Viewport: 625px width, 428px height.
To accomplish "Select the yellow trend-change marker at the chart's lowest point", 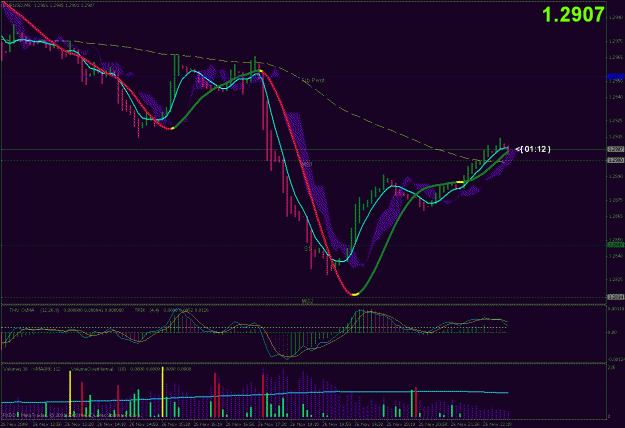I will [356, 294].
